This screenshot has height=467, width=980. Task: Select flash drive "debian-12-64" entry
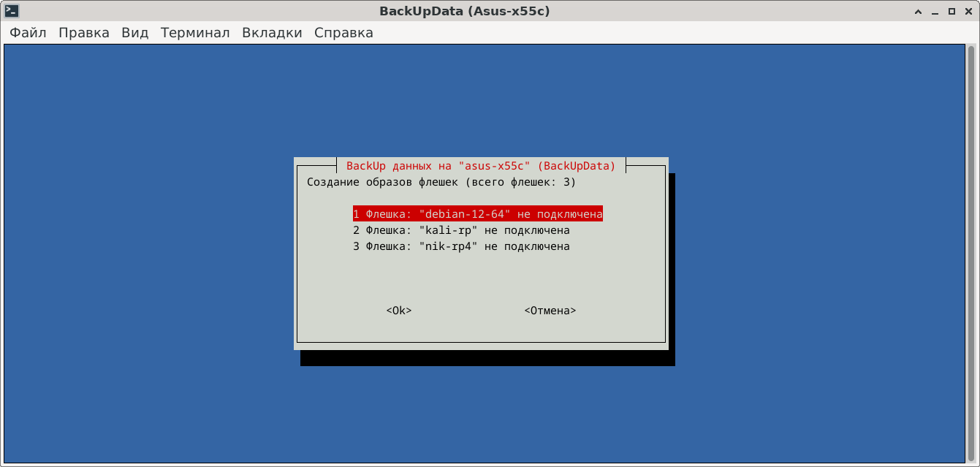click(x=477, y=214)
